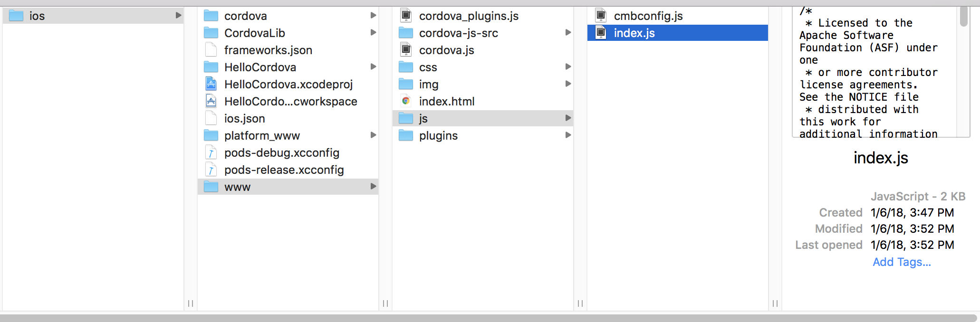The height and width of the screenshot is (322, 980).
Task: Select the www folder entry
Action: click(237, 187)
